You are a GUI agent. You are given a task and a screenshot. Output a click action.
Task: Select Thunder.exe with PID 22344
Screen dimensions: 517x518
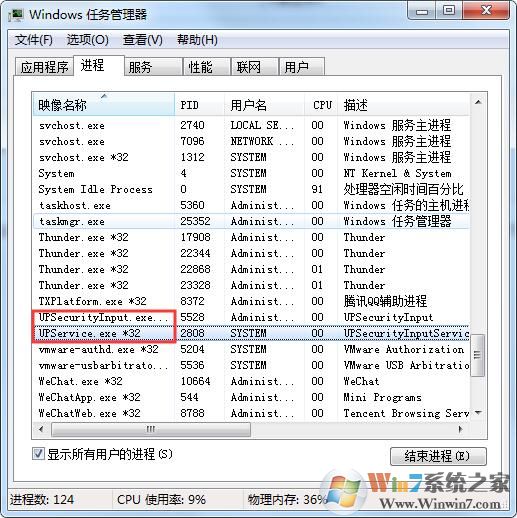[x=251, y=253]
